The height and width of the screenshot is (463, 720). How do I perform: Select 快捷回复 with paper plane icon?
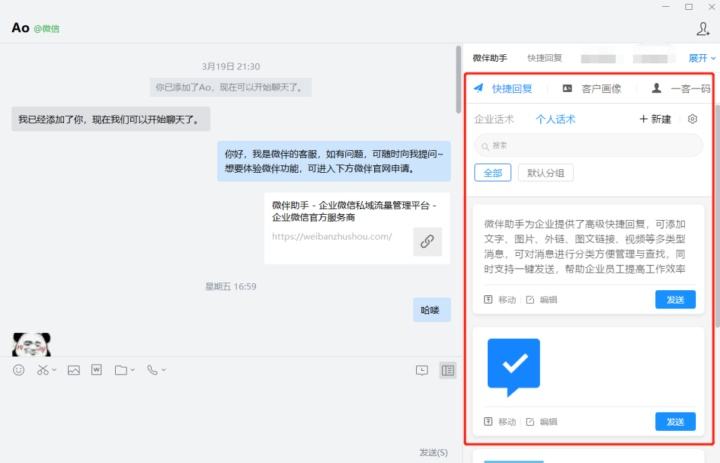tap(503, 89)
